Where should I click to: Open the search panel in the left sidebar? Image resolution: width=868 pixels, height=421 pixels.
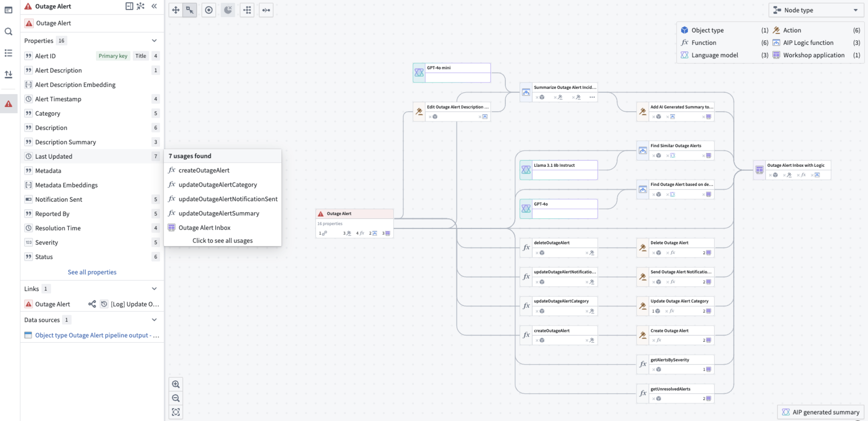point(8,31)
